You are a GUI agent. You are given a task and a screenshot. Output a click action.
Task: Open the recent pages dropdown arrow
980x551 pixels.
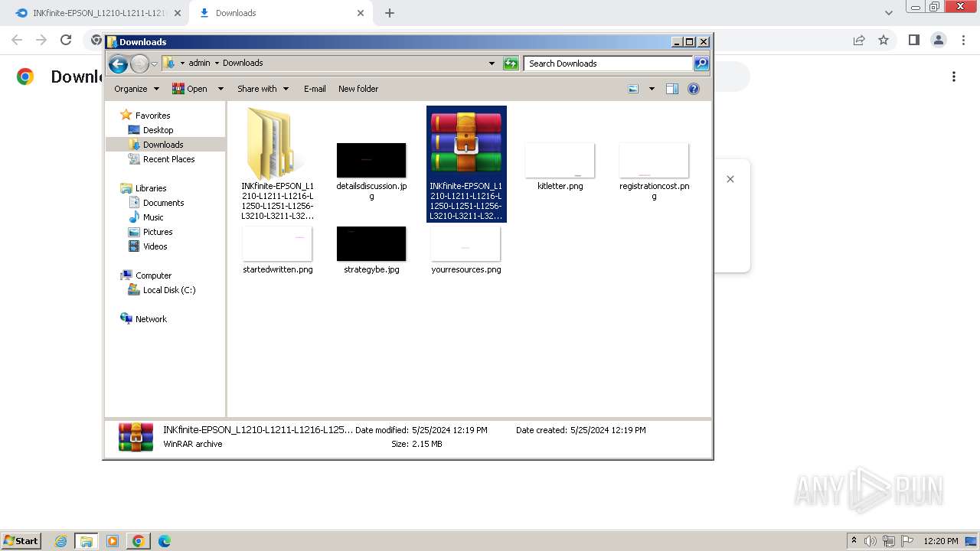tap(154, 64)
